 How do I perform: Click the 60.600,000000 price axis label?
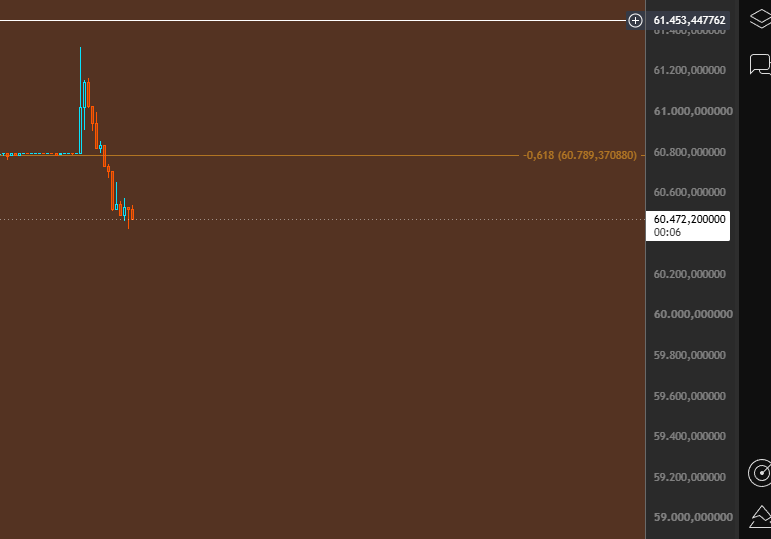[689, 192]
